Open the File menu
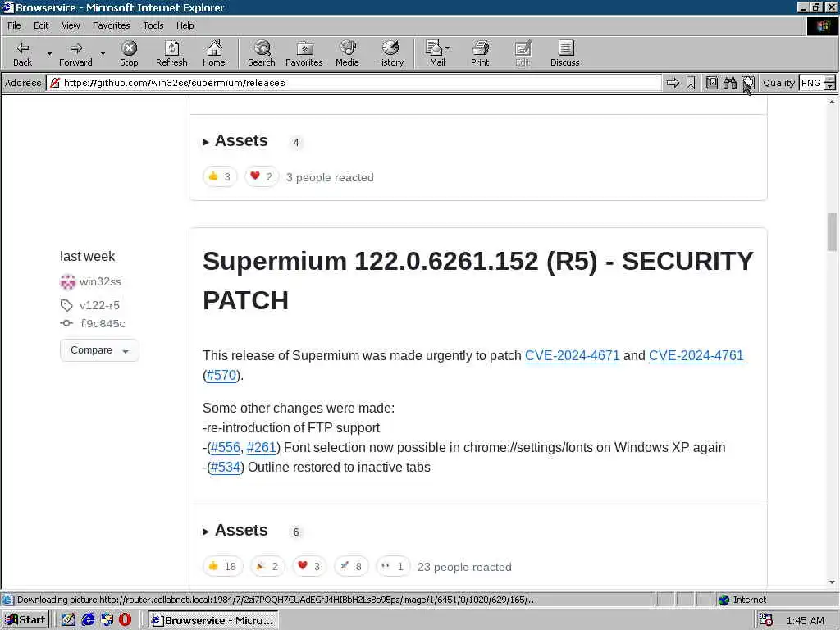 pos(14,25)
